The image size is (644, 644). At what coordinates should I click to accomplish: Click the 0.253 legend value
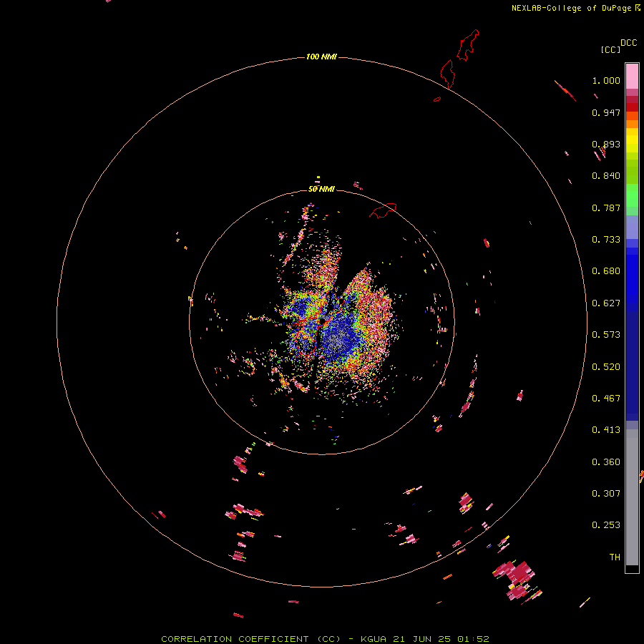coord(606,525)
